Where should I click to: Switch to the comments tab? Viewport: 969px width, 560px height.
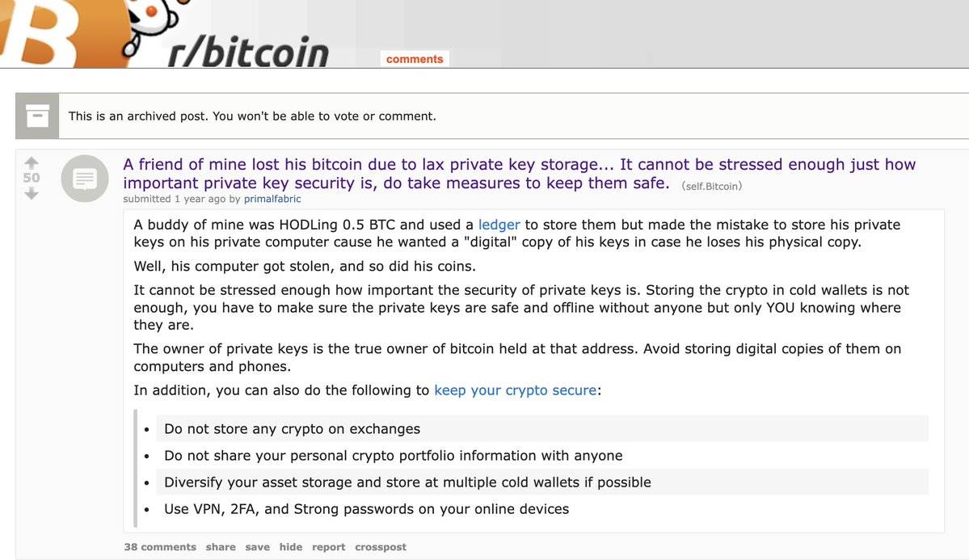click(415, 59)
